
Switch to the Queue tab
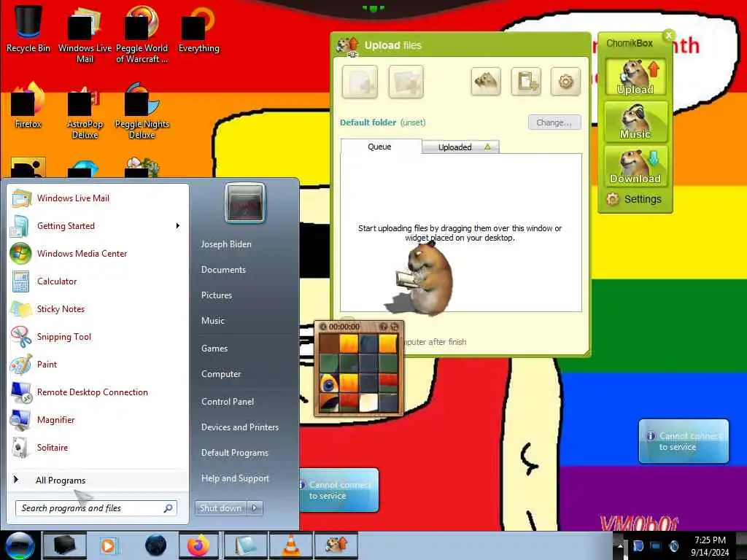pyautogui.click(x=379, y=147)
